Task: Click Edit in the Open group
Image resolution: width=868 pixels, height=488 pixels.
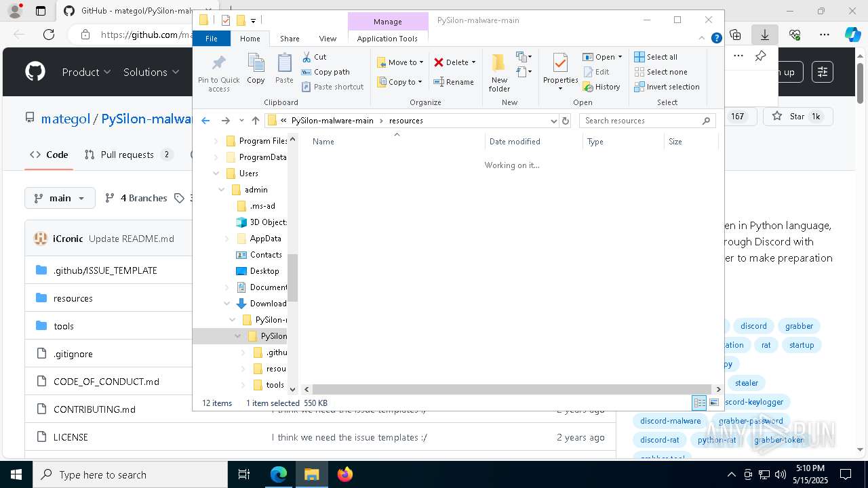Action: pyautogui.click(x=595, y=72)
